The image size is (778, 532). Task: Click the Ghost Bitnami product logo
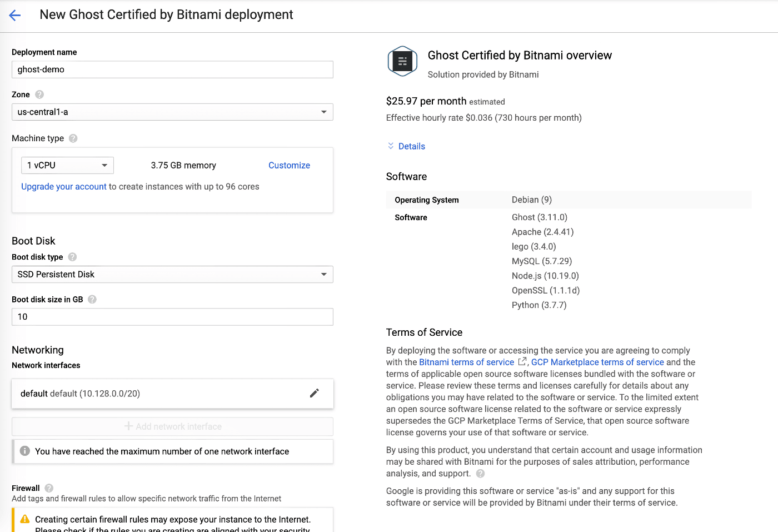pyautogui.click(x=402, y=61)
